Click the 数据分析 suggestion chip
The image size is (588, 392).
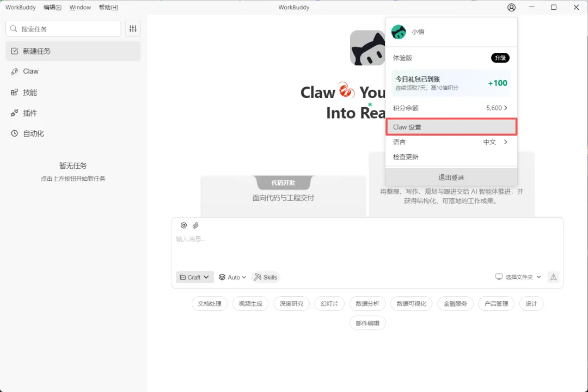pyautogui.click(x=367, y=303)
